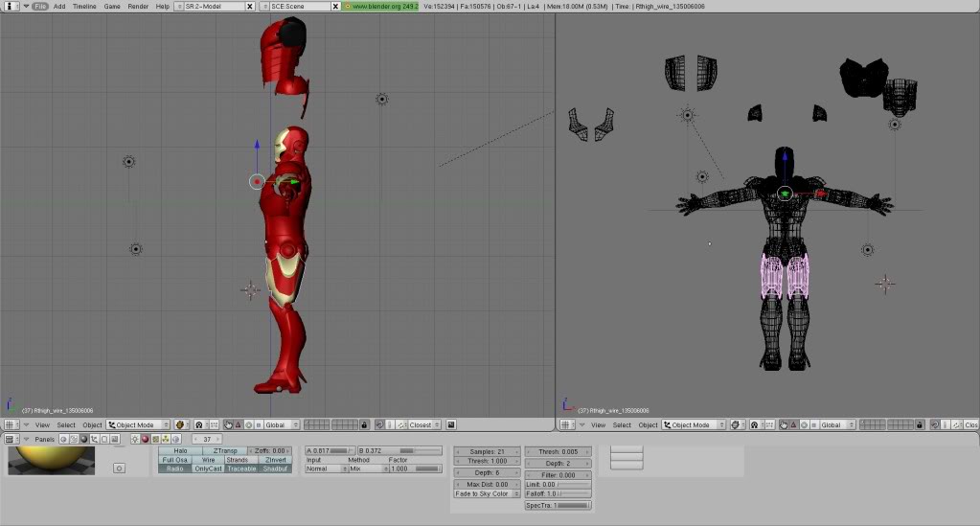Click the info window type icon
The height and width of the screenshot is (526, 980).
[10, 7]
